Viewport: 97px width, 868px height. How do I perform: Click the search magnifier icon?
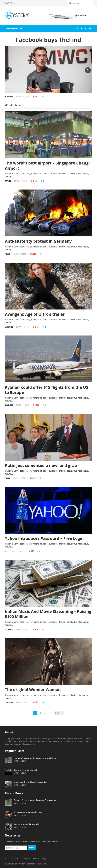pos(70,3)
